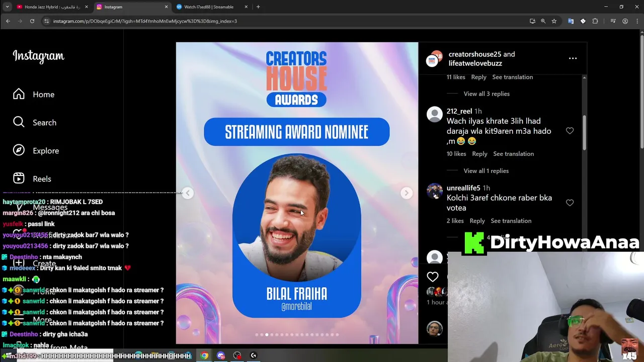Image resolution: width=644 pixels, height=362 pixels.
Task: Click unreallife5 commenter avatar
Action: (x=434, y=191)
